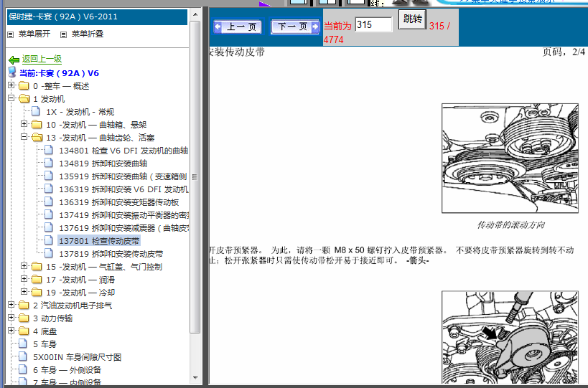Click document icon of 137819 拆卸和安装传动皮带
Image resolution: width=588 pixels, height=388 pixels.
pos(49,253)
